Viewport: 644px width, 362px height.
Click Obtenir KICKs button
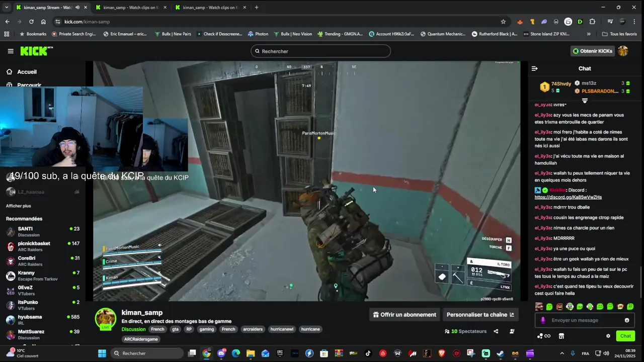click(x=593, y=51)
